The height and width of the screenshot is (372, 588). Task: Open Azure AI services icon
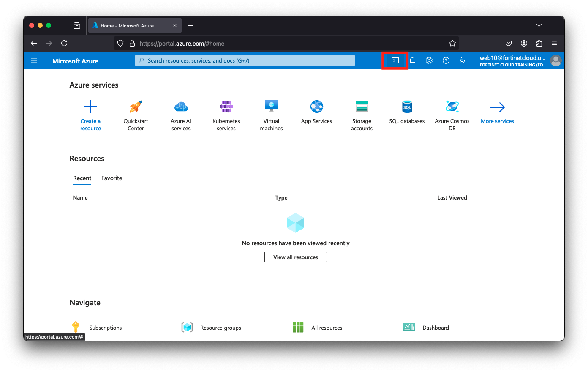[x=181, y=107]
